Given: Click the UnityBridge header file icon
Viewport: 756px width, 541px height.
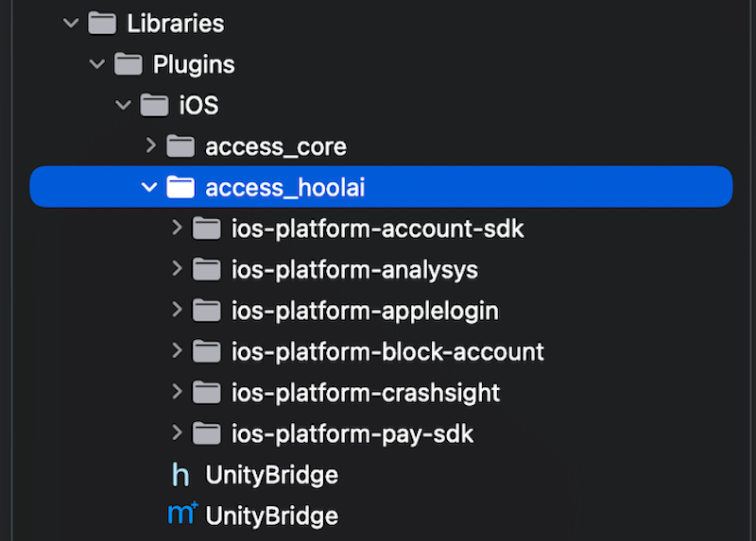Looking at the screenshot, I should 180,474.
